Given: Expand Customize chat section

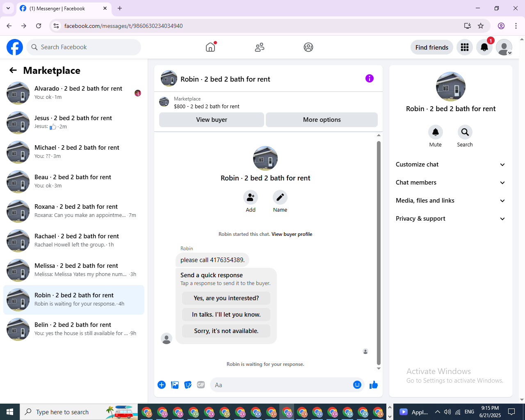Looking at the screenshot, I should pos(451,164).
